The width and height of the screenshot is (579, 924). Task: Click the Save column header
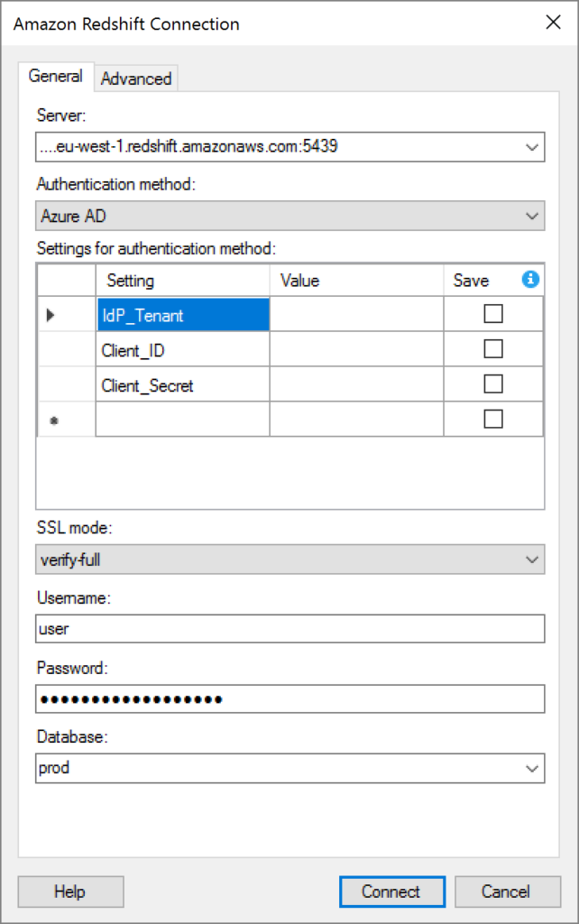(x=493, y=281)
